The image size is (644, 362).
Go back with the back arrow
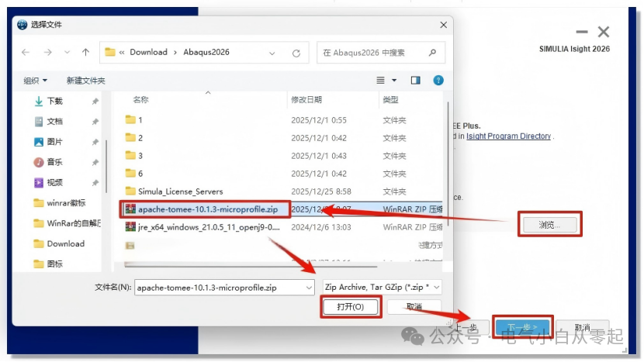26,52
